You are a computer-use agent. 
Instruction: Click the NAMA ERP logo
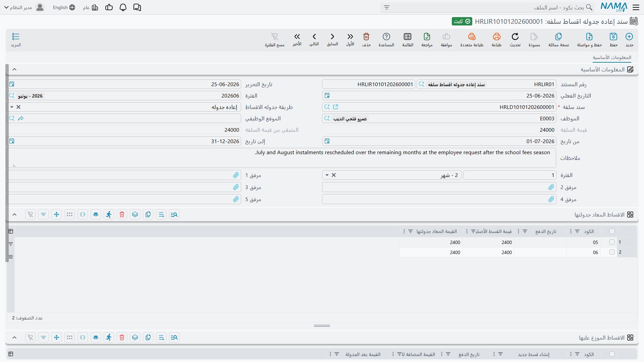pos(613,7)
